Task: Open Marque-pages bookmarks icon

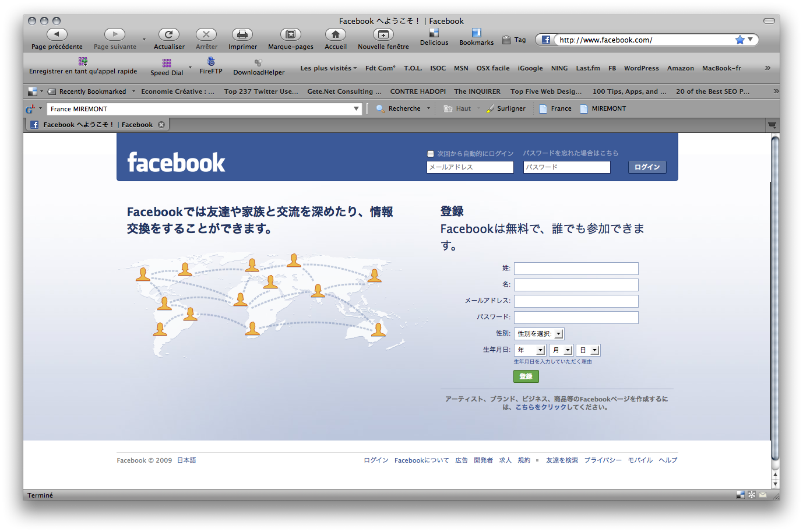Action: [x=291, y=34]
